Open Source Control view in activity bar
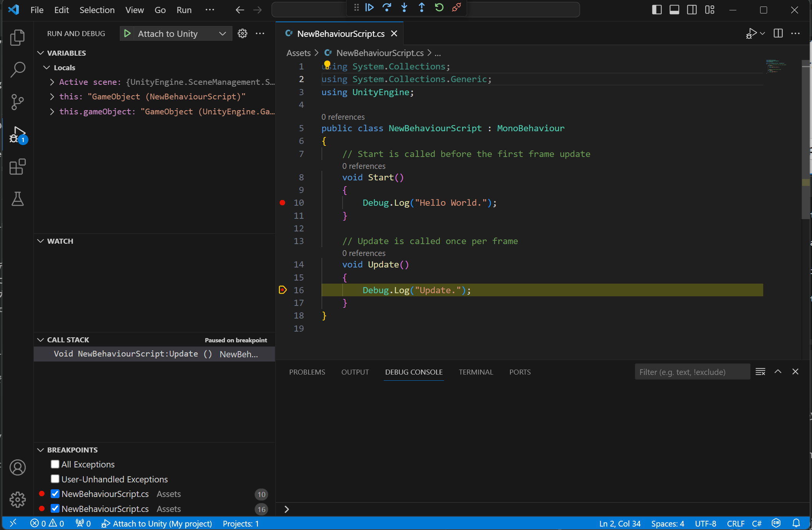 coord(17,102)
